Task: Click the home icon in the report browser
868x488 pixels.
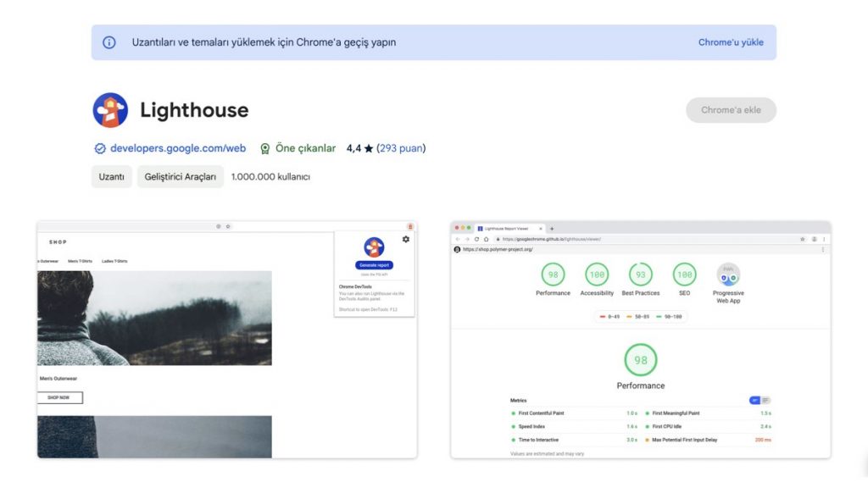Action: coord(486,239)
